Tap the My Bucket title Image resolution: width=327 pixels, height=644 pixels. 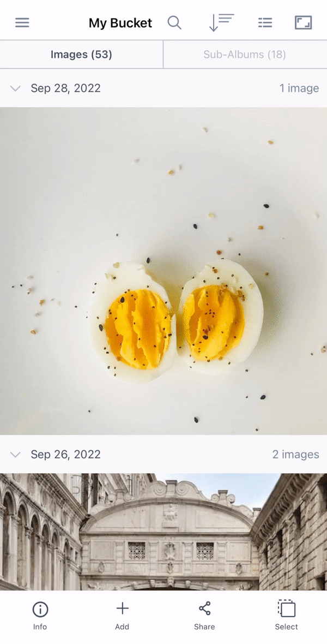coord(120,23)
